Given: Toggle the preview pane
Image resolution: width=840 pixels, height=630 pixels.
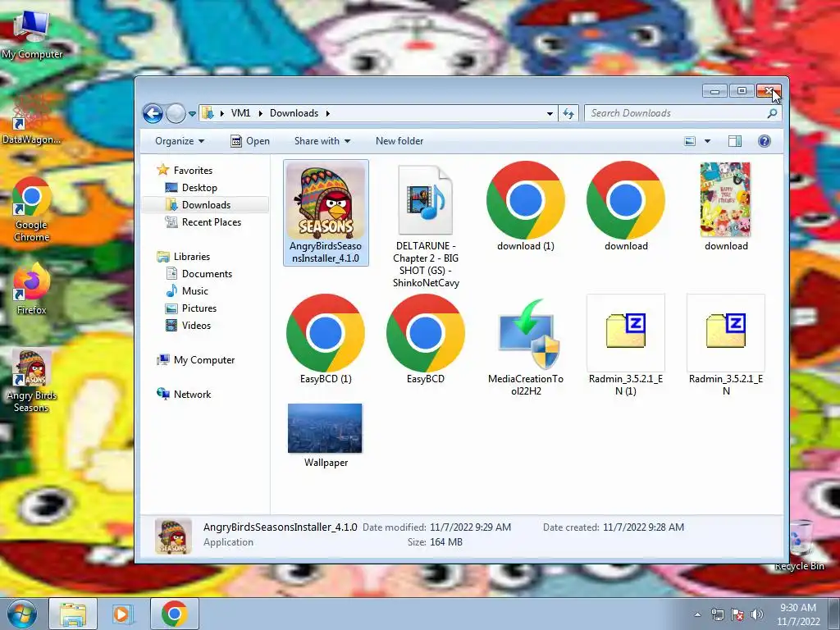Looking at the screenshot, I should click(x=735, y=141).
